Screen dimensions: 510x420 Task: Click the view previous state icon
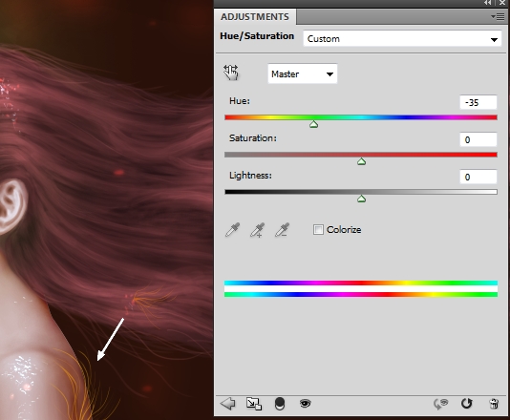point(440,404)
